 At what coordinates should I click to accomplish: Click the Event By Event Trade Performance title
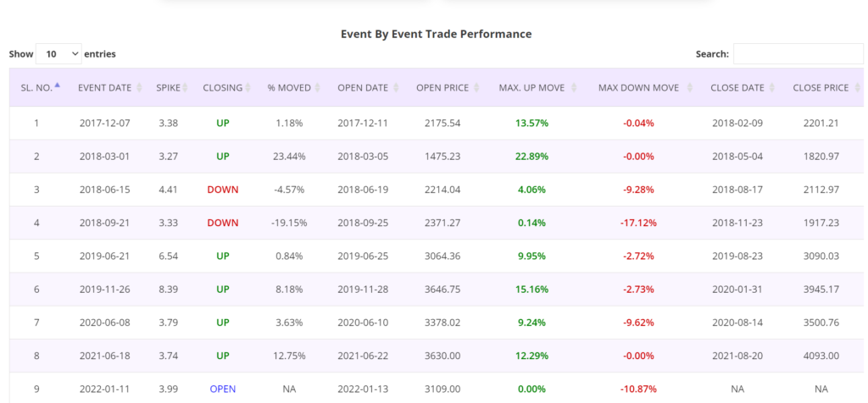[436, 34]
